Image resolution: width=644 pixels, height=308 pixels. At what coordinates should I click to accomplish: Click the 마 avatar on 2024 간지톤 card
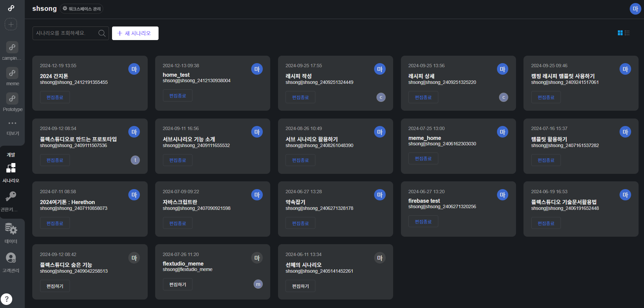(x=134, y=69)
